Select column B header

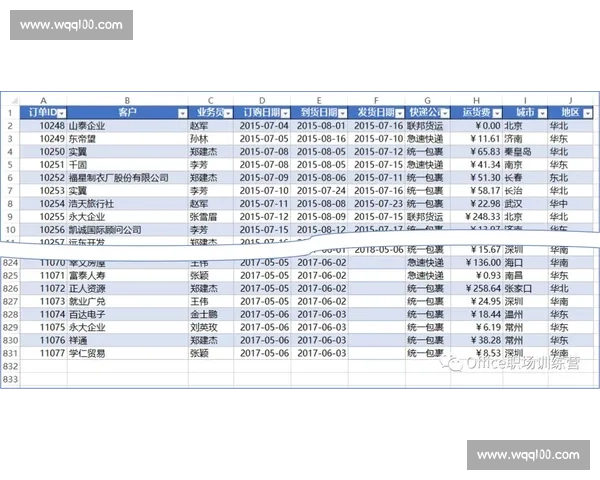pos(127,100)
